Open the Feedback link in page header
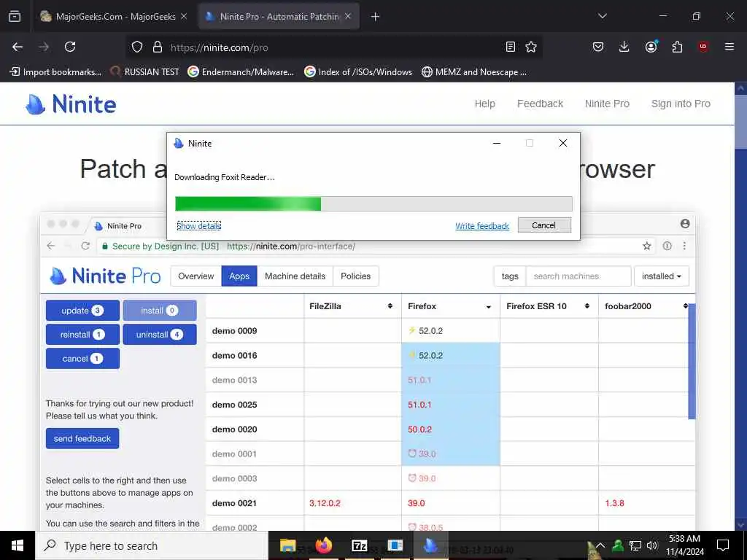The image size is (747, 560). tap(540, 104)
